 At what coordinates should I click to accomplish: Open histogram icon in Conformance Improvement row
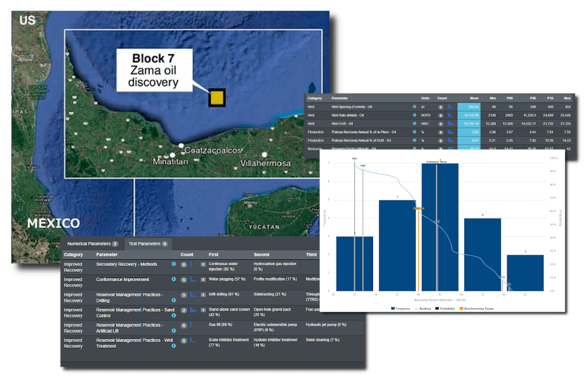pos(194,279)
